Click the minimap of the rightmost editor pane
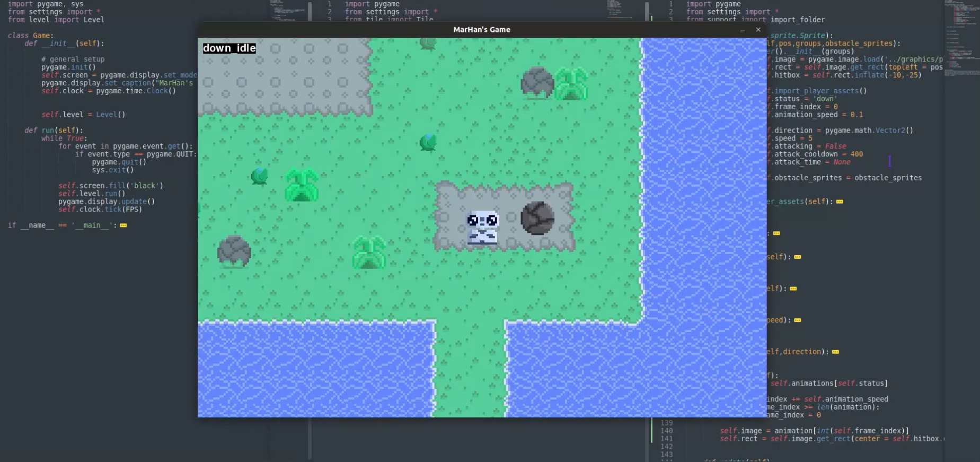 pos(960,37)
